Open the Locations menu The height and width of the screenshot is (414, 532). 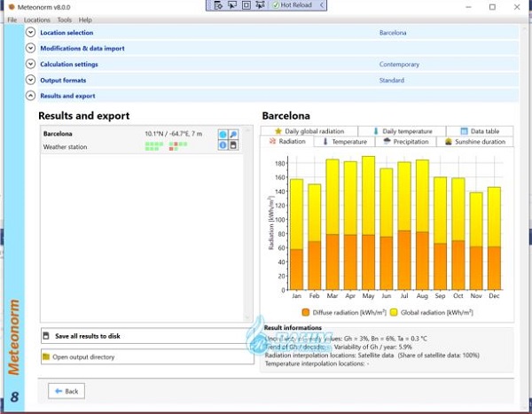(37, 20)
